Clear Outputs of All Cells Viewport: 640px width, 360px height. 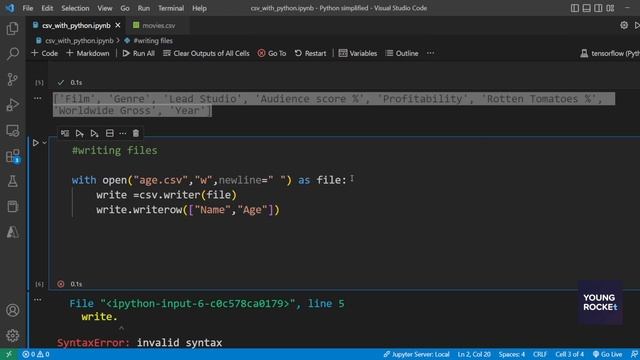point(206,53)
